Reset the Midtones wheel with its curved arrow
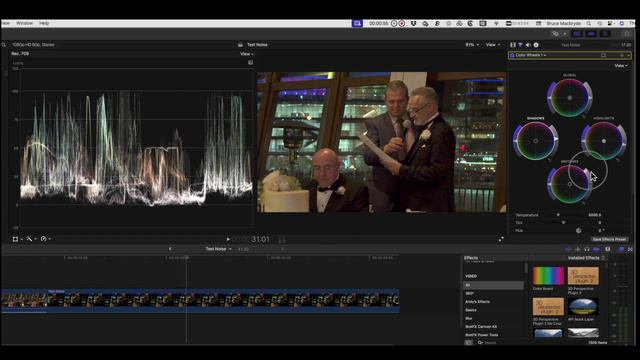Viewport: 640px width, 360px height. pos(584,203)
